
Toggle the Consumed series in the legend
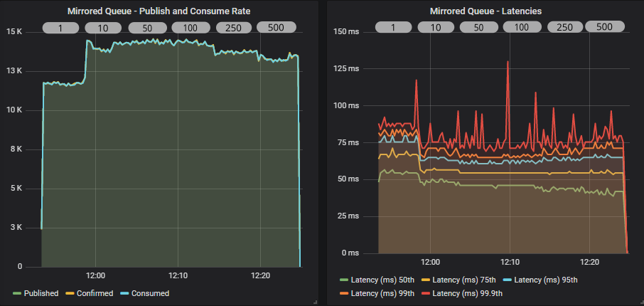149,293
